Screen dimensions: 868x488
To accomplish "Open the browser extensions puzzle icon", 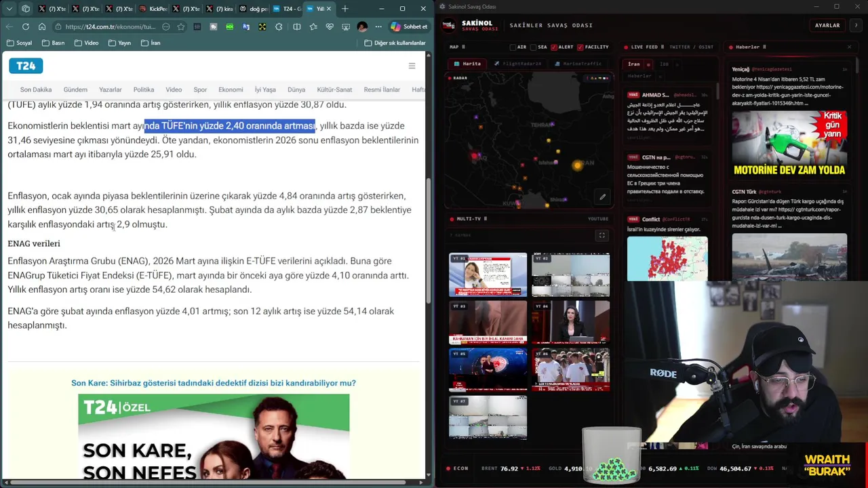I will (279, 26).
